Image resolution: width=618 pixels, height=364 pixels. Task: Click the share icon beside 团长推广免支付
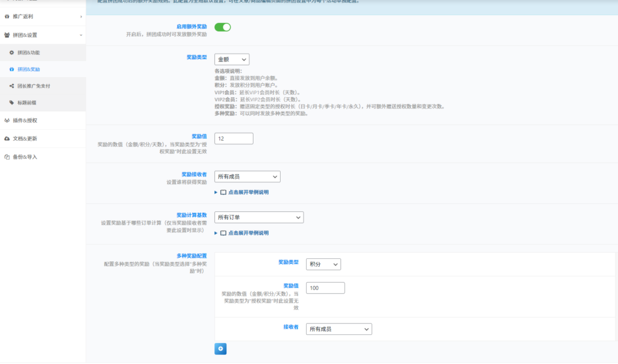click(11, 86)
